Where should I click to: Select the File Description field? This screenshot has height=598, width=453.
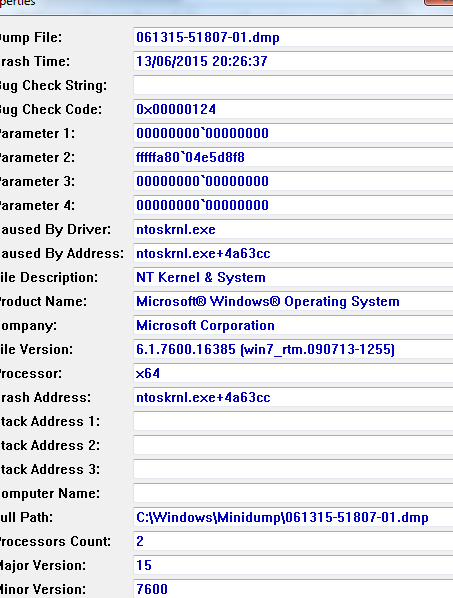(x=293, y=277)
